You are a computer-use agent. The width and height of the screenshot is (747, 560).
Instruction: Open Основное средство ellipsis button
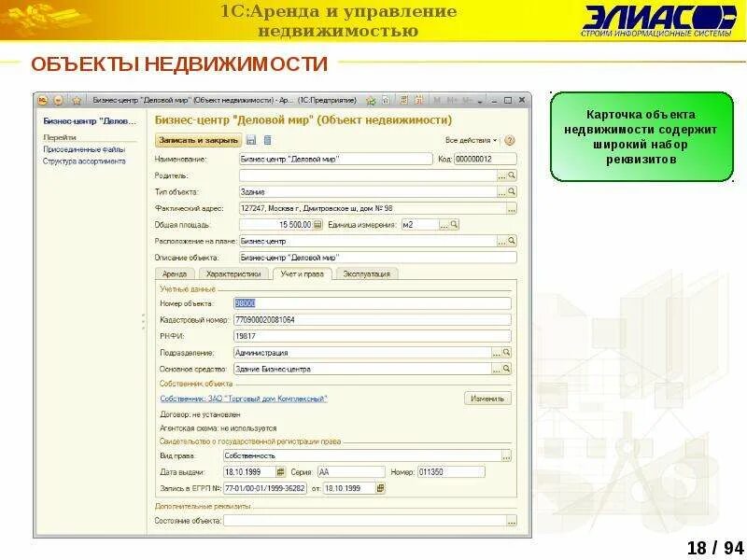(x=497, y=369)
